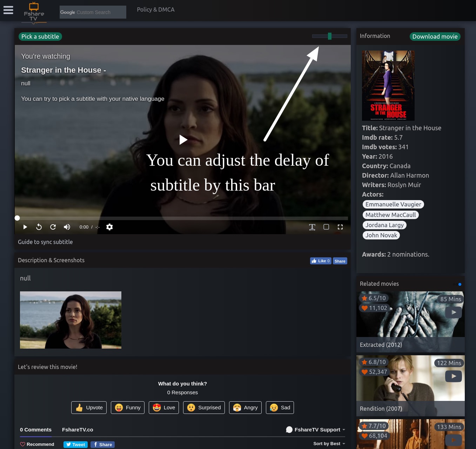Viewport: 476px width, 449px height.
Task: Click Facebook Share beside Tweet
Action: click(x=102, y=444)
